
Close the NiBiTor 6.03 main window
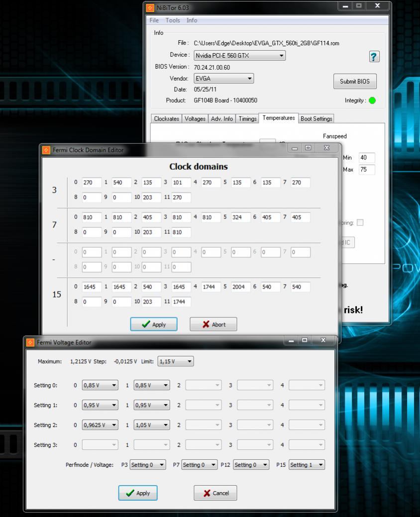378,6
